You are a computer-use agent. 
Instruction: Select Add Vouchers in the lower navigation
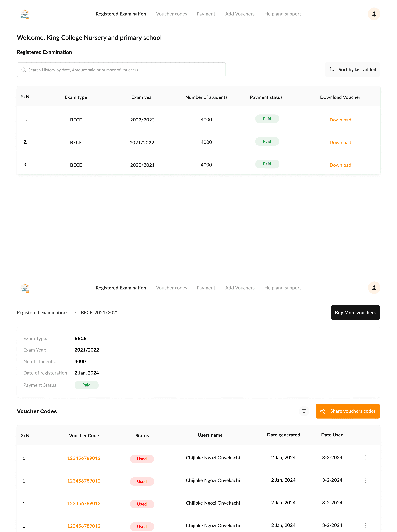pyautogui.click(x=240, y=288)
